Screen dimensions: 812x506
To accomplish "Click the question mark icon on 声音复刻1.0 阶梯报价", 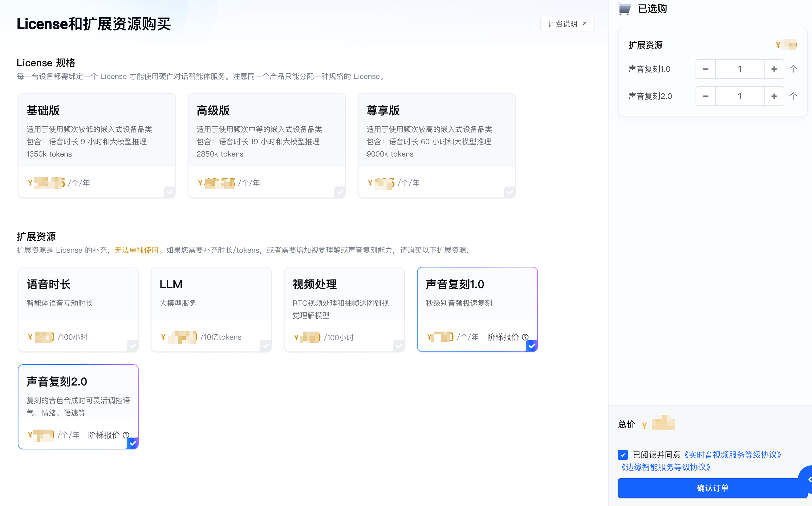I will 525,337.
